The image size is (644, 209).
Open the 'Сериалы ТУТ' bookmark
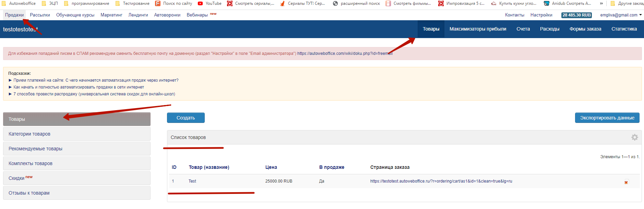(302, 3)
